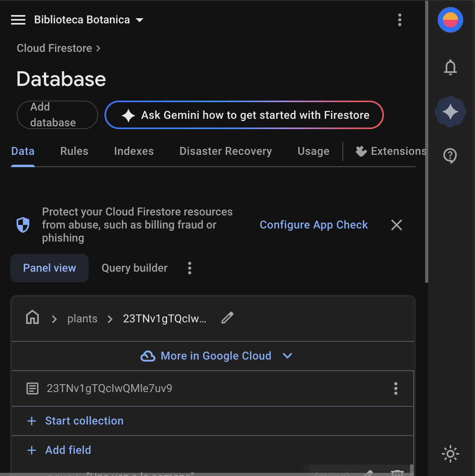Image resolution: width=475 pixels, height=476 pixels.
Task: Ask Gemini how to get started with Firestore
Action: [x=244, y=115]
